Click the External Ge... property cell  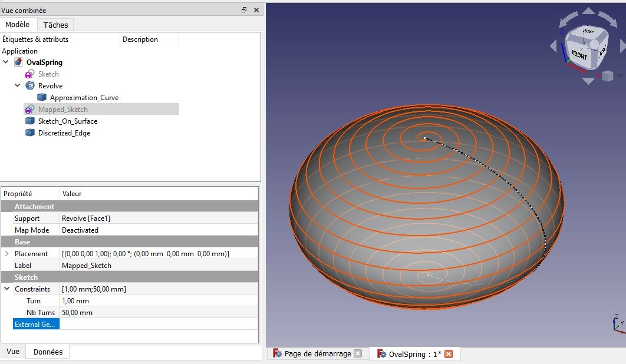pyautogui.click(x=34, y=323)
